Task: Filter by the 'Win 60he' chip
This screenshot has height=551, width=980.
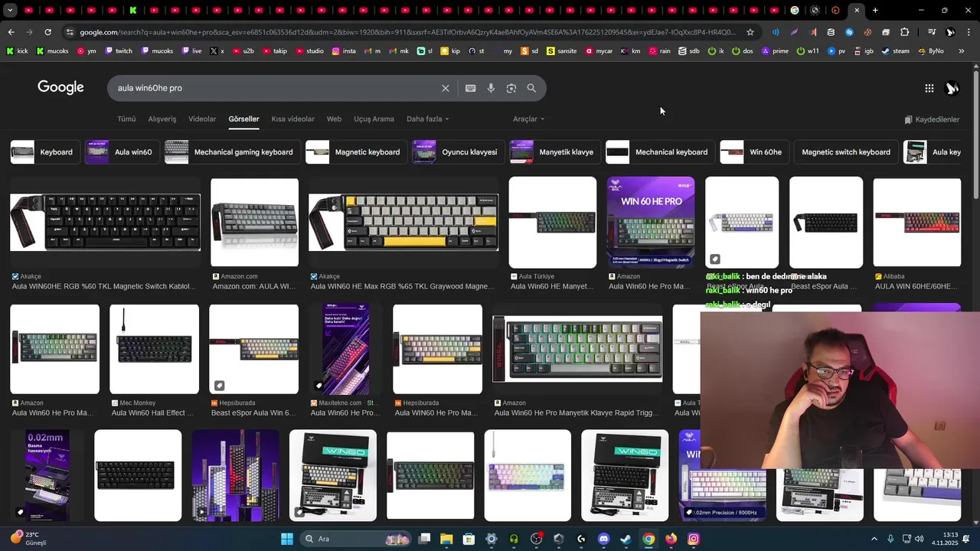Action: [x=754, y=152]
